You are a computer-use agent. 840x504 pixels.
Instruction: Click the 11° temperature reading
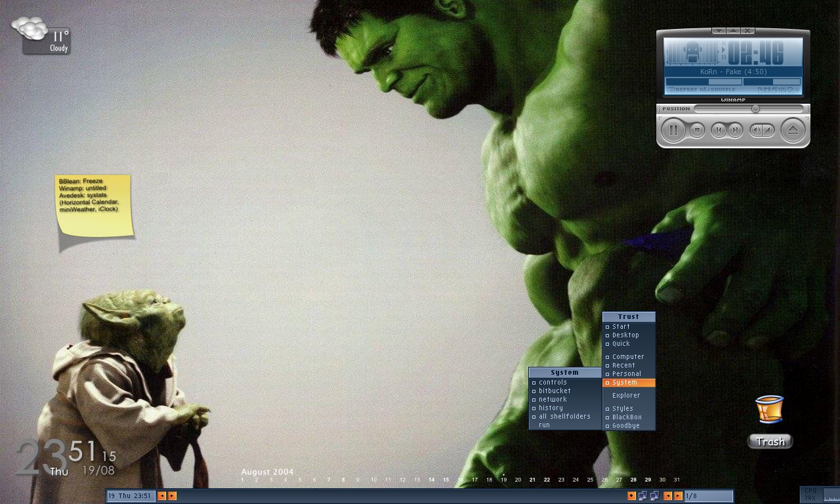click(x=61, y=36)
